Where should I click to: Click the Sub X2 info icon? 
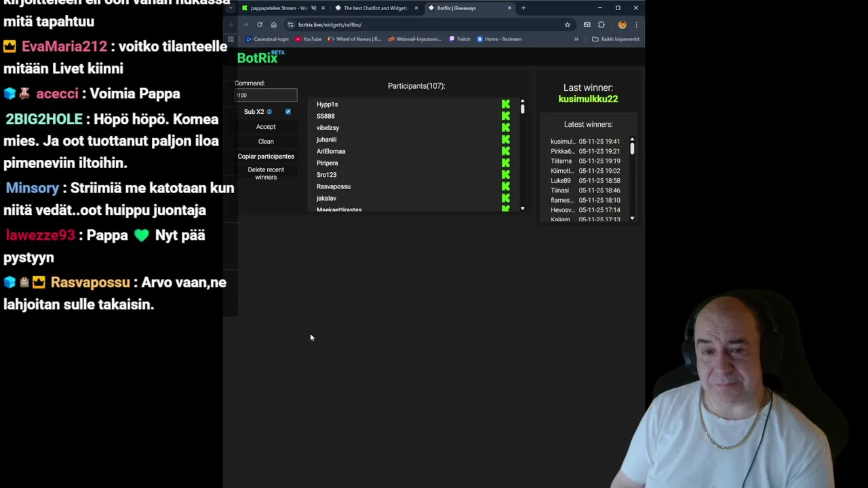click(x=269, y=112)
